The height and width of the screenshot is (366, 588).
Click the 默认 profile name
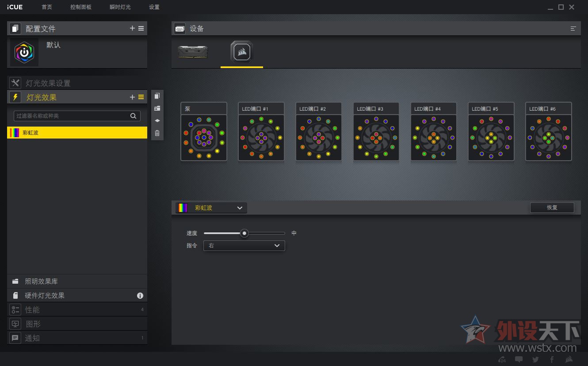coord(53,45)
